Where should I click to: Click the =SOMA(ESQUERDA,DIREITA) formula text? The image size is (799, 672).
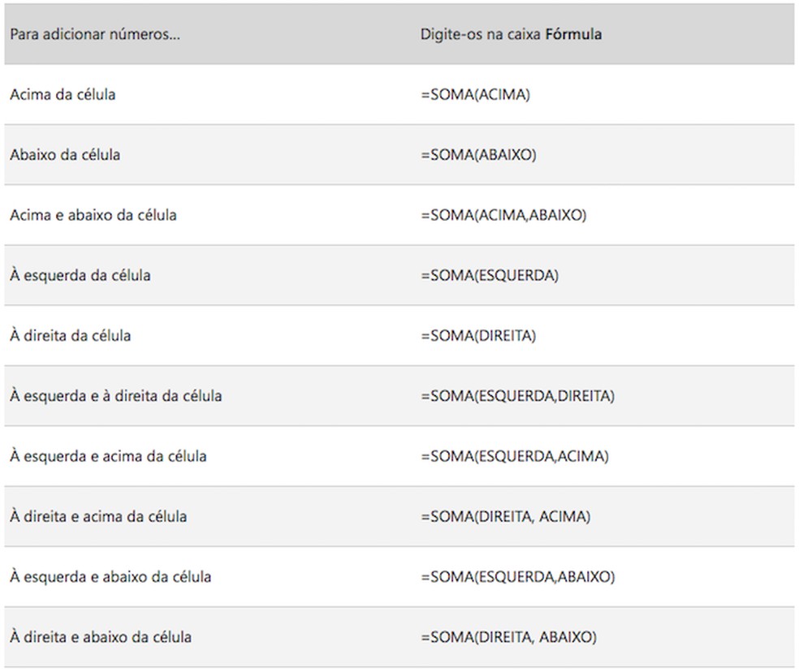(518, 396)
